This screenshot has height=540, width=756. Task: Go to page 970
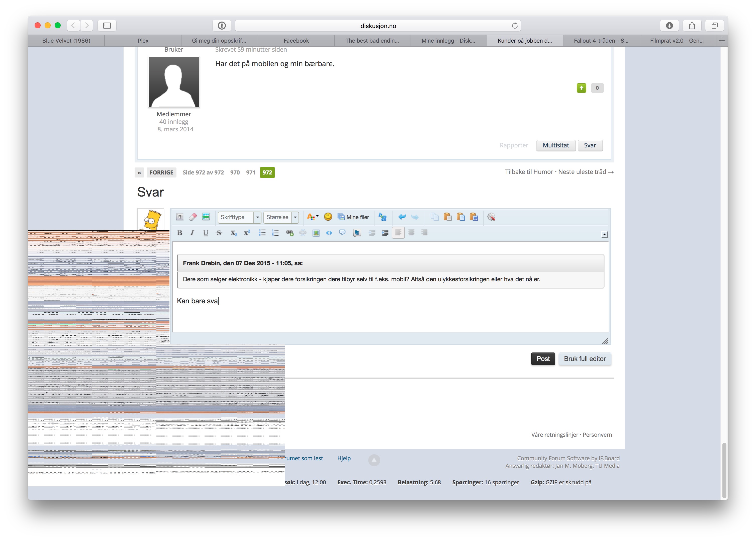(235, 172)
